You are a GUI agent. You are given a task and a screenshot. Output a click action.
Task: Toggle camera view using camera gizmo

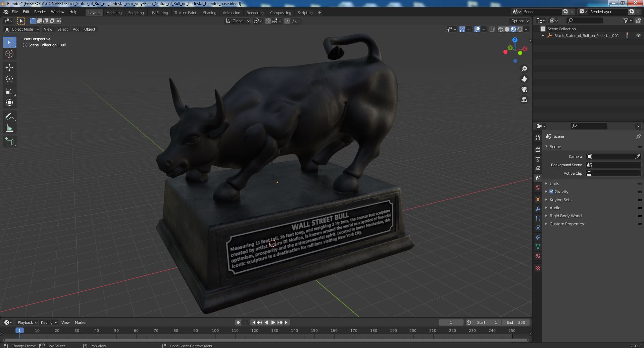coord(524,90)
